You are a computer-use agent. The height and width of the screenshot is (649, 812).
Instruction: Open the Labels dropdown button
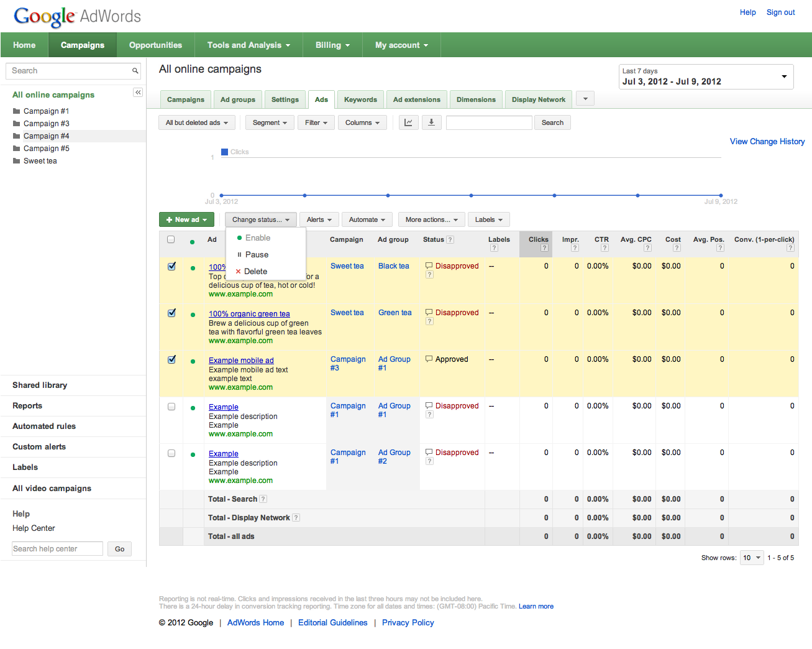(x=489, y=219)
